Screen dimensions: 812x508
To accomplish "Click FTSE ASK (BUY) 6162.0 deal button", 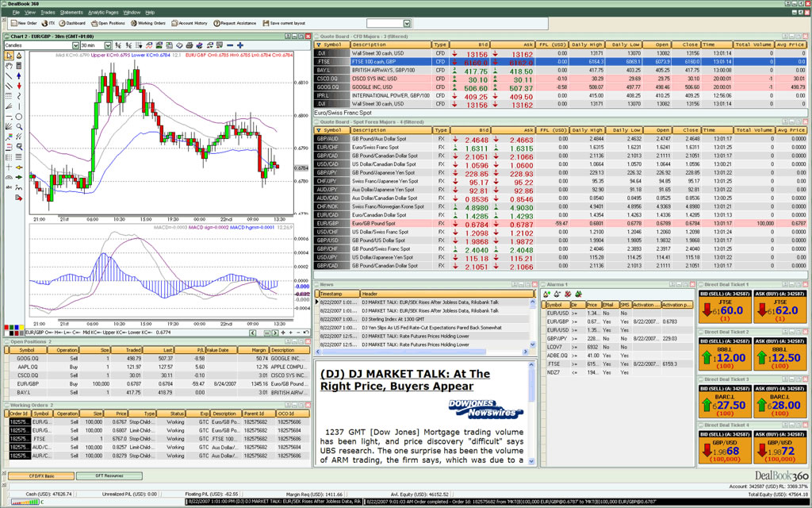I will tap(780, 306).
